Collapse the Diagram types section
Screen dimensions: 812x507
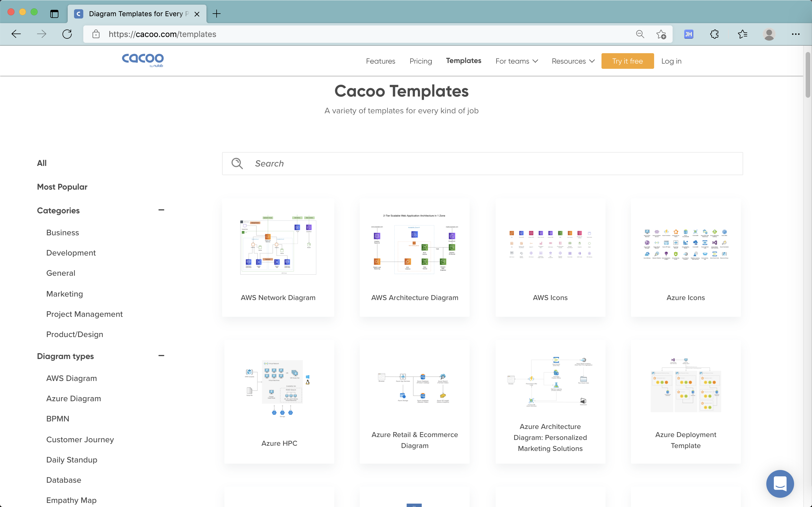pos(161,356)
